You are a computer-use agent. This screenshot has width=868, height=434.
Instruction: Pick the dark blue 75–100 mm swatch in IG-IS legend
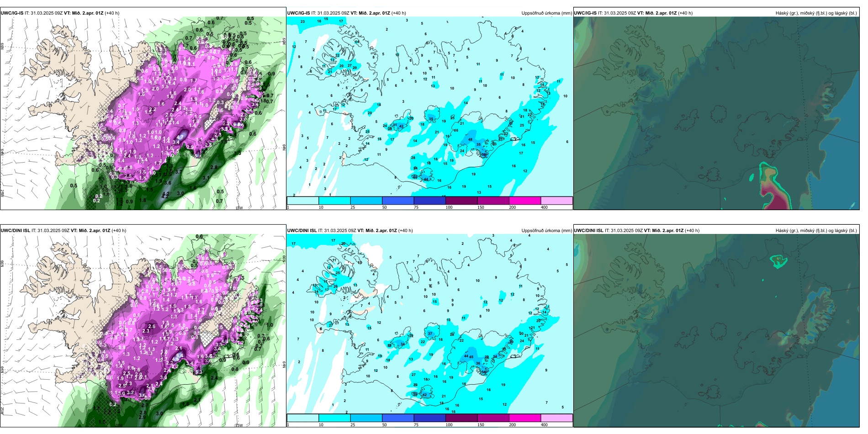pos(429,201)
